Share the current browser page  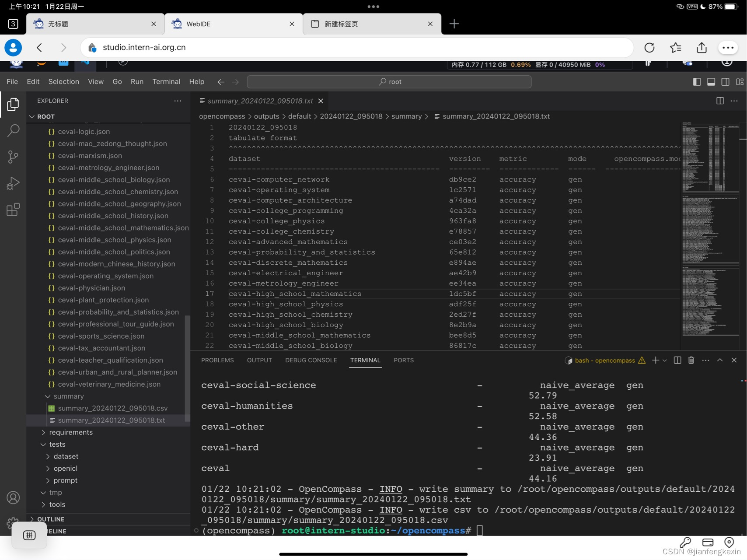(x=702, y=48)
